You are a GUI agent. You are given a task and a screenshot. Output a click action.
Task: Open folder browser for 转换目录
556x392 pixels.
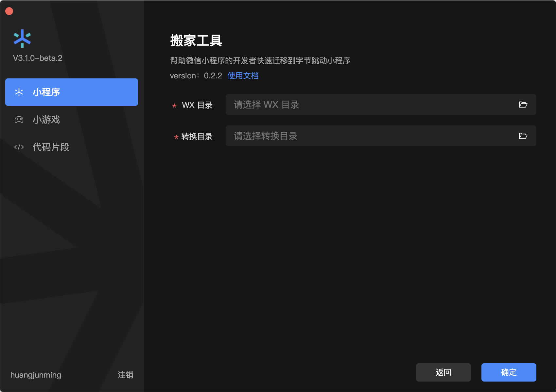pos(523,136)
